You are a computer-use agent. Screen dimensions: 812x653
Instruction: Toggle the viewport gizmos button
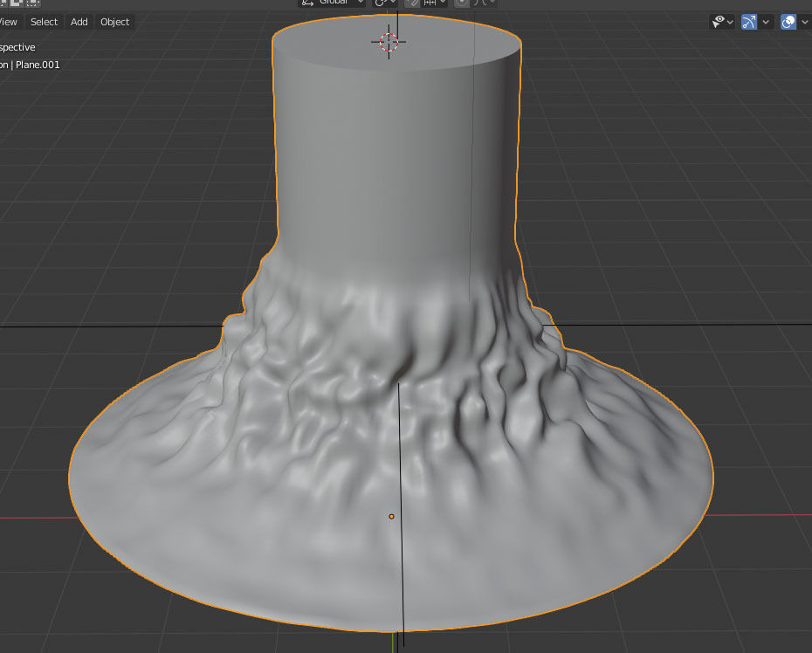pyautogui.click(x=749, y=22)
